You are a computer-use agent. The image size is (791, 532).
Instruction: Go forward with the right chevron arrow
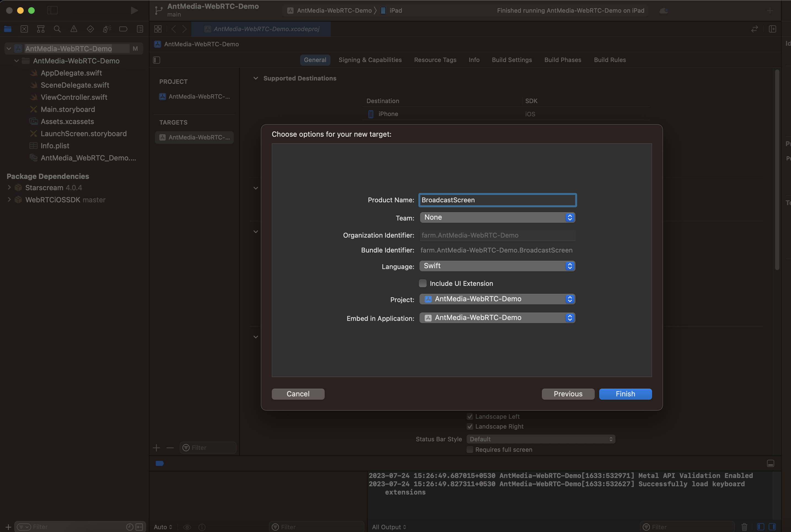click(x=185, y=29)
